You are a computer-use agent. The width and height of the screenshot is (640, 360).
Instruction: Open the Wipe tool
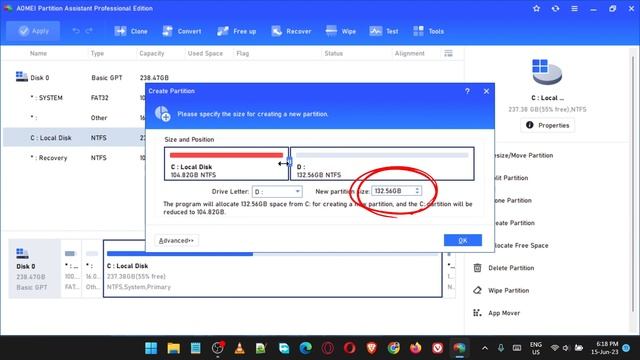pos(341,31)
